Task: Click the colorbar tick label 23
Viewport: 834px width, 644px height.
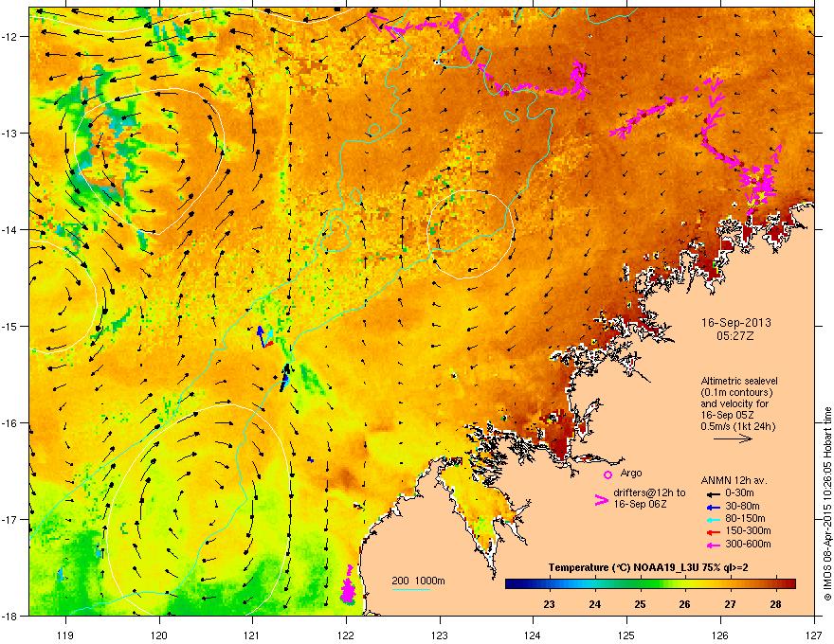Action: tap(549, 604)
